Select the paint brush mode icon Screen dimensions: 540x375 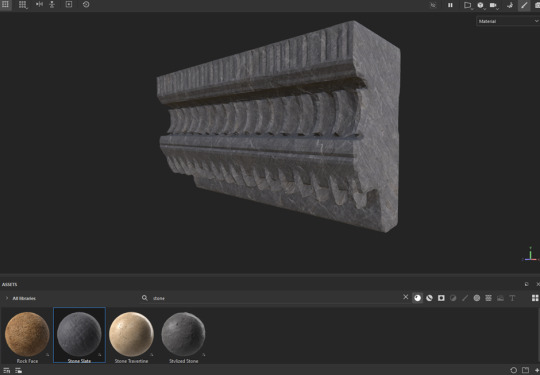tap(524, 6)
